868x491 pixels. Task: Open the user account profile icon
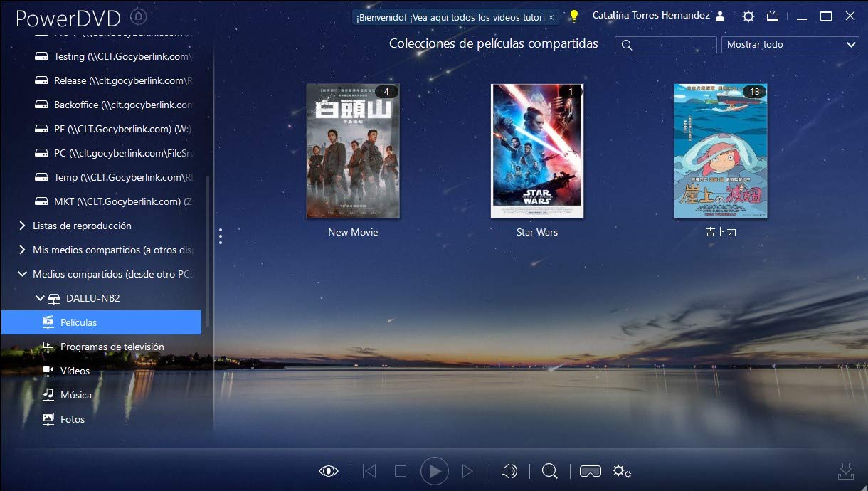(x=720, y=16)
